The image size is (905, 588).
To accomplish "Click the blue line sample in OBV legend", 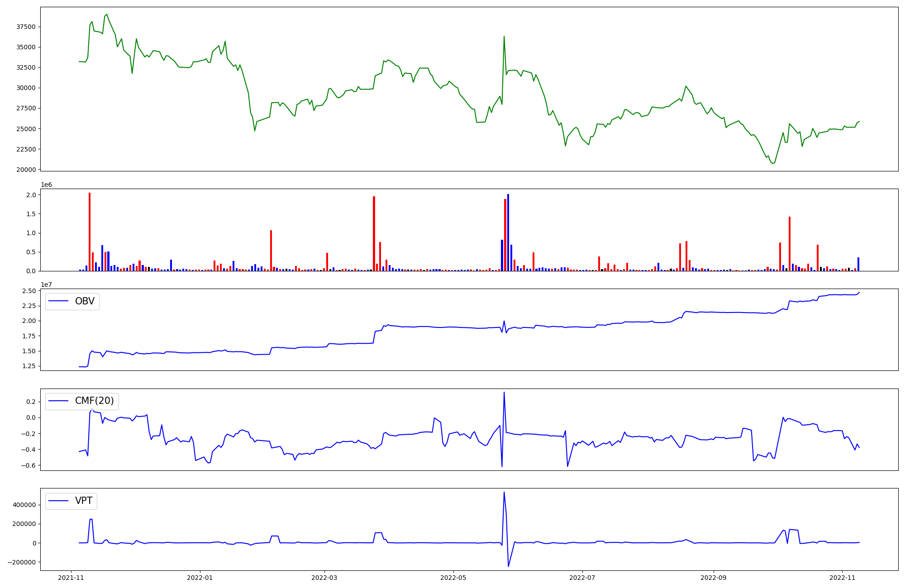I will [x=58, y=301].
